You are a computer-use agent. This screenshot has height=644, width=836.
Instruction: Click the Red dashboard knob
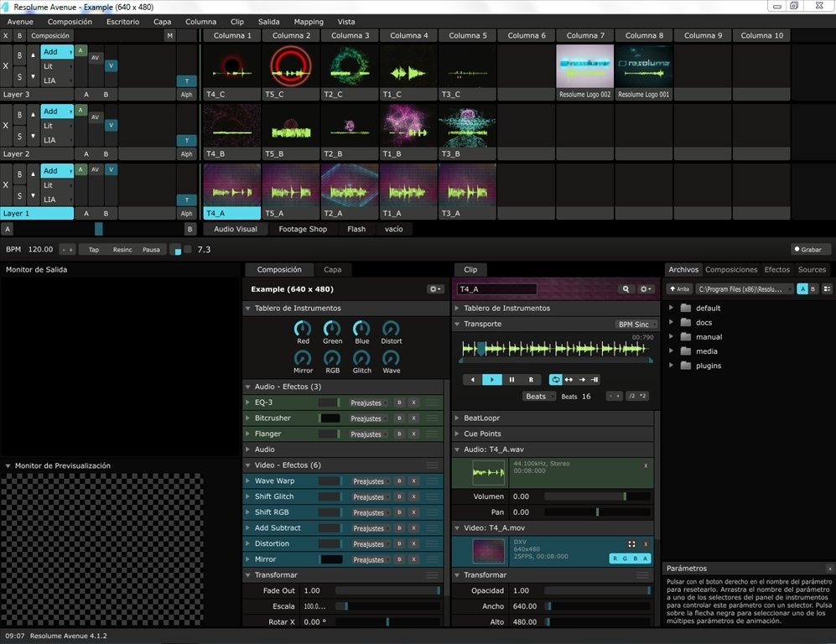coord(303,329)
